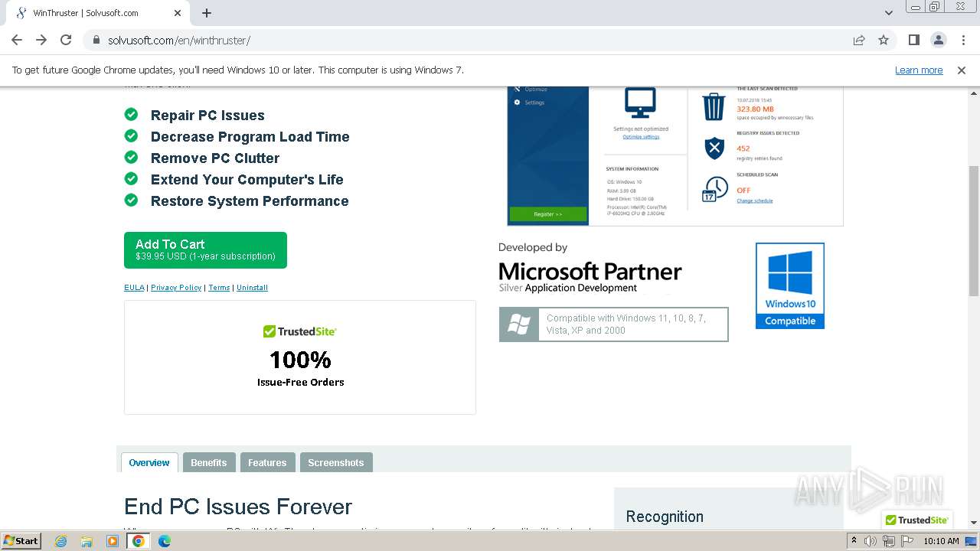980x551 pixels.
Task: Share this page icon in address bar
Action: point(859,40)
